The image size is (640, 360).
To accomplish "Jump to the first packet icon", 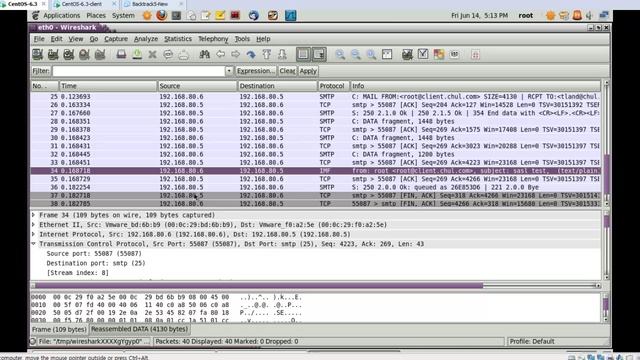I will coord(267,54).
